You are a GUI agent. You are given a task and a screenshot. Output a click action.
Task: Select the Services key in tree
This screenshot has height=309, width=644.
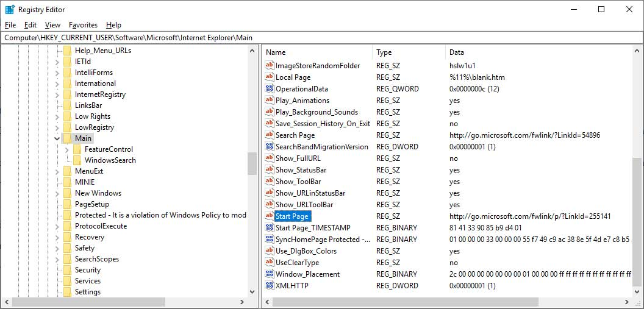(x=87, y=281)
